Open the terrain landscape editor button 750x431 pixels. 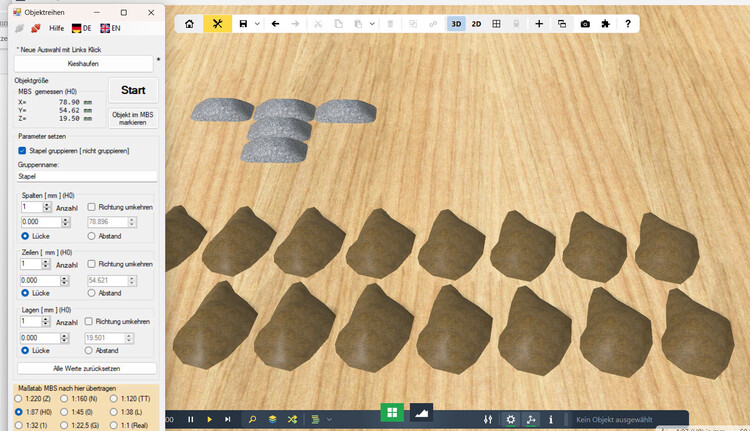pyautogui.click(x=421, y=412)
